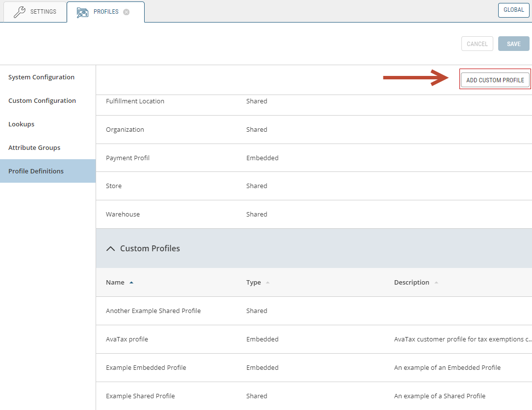Open Attribute Groups section
Image resolution: width=532 pixels, height=410 pixels.
point(34,148)
